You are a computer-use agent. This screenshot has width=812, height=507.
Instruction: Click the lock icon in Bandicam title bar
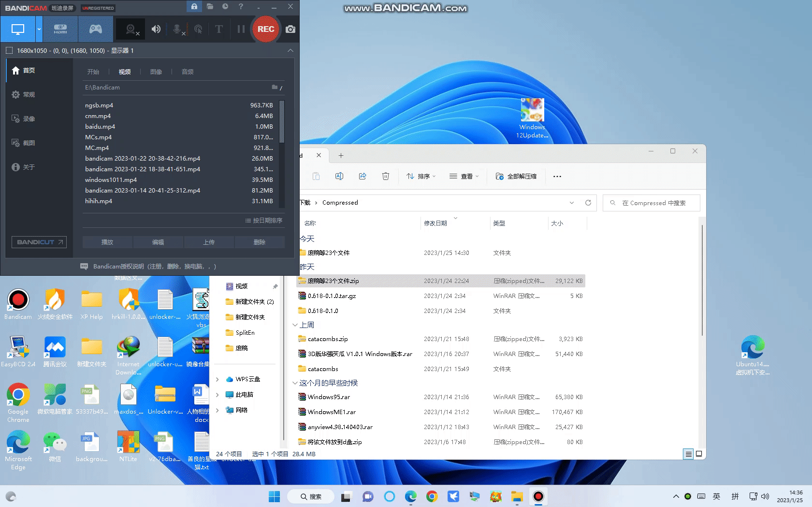(x=194, y=6)
